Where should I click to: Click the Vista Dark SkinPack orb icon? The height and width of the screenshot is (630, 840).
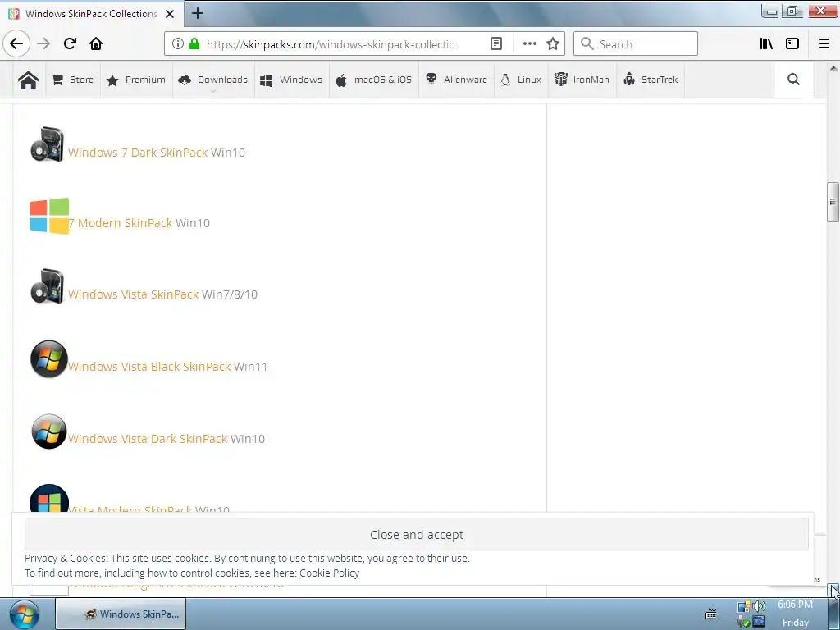coord(48,431)
